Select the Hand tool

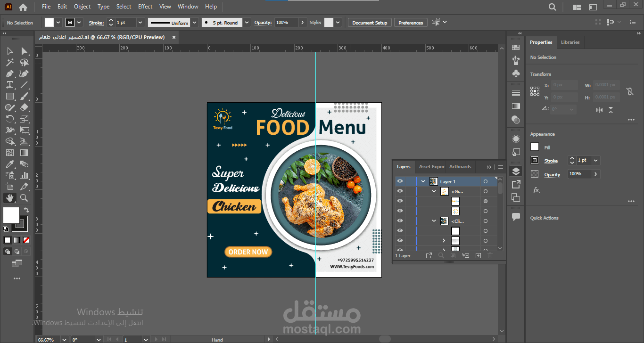pyautogui.click(x=10, y=198)
